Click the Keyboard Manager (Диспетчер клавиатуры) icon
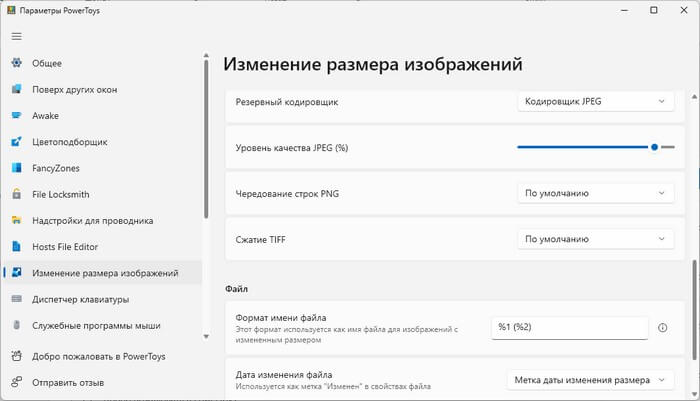The height and width of the screenshot is (401, 700). [x=17, y=299]
